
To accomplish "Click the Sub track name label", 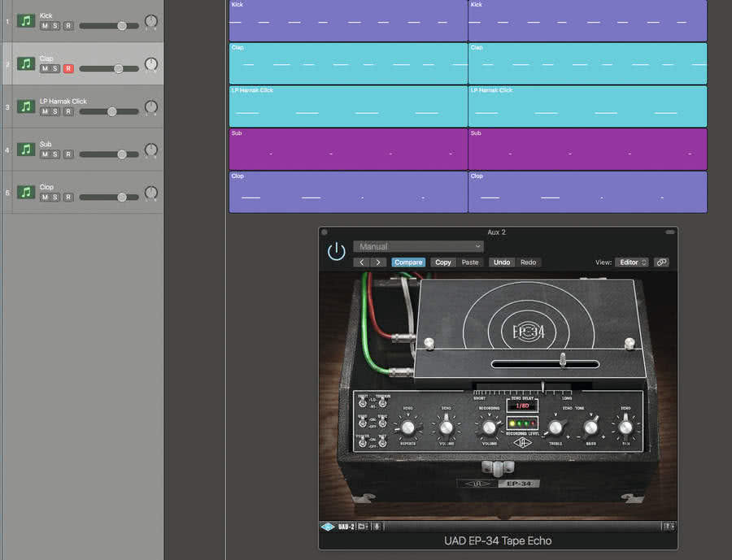I will pyautogui.click(x=46, y=144).
